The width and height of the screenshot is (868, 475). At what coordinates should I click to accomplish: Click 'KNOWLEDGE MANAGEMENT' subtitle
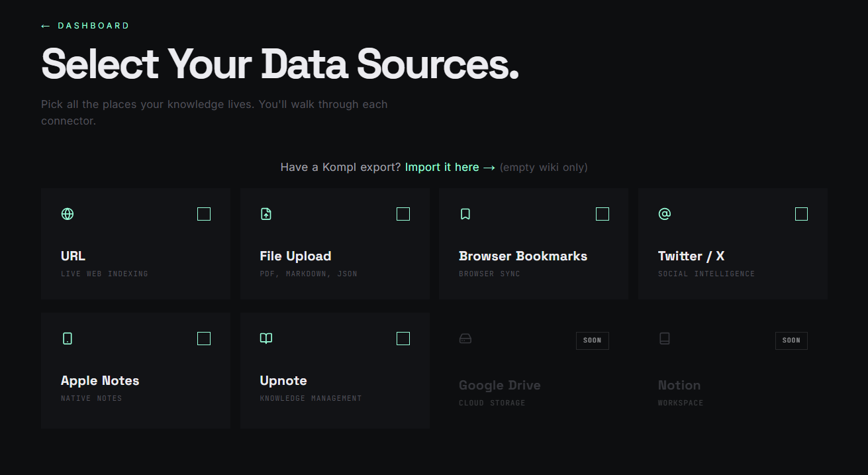click(311, 398)
